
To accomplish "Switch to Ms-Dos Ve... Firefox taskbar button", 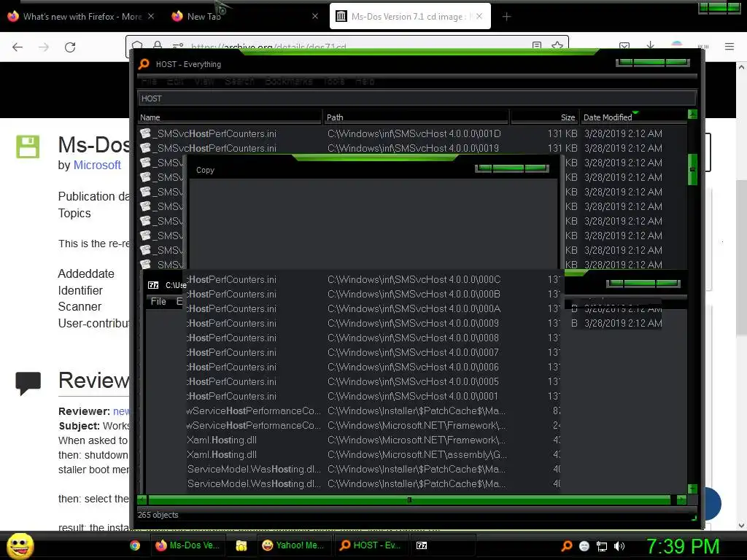I will pyautogui.click(x=187, y=545).
